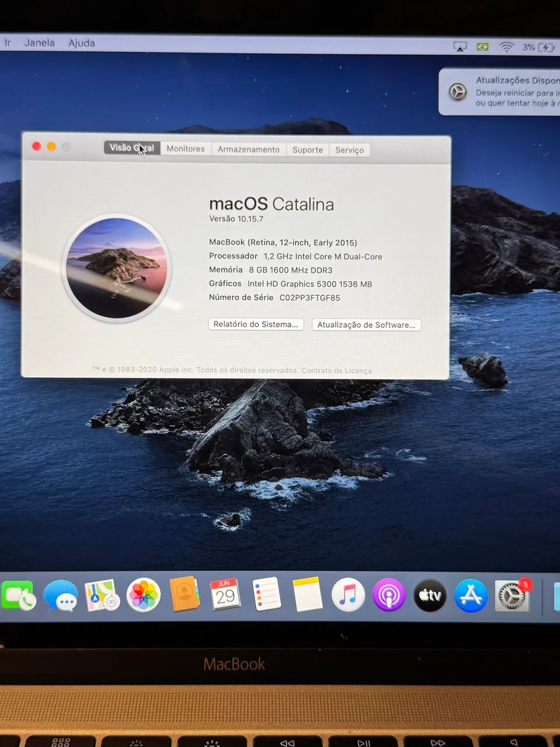Image resolution: width=560 pixels, height=747 pixels.
Task: Launch Apple TV app from Dock
Action: [430, 595]
